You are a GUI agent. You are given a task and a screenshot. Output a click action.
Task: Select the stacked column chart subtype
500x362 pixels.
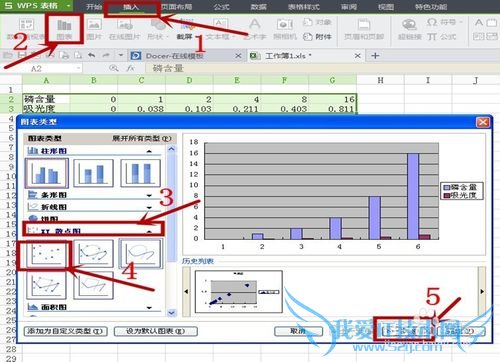[x=93, y=173]
